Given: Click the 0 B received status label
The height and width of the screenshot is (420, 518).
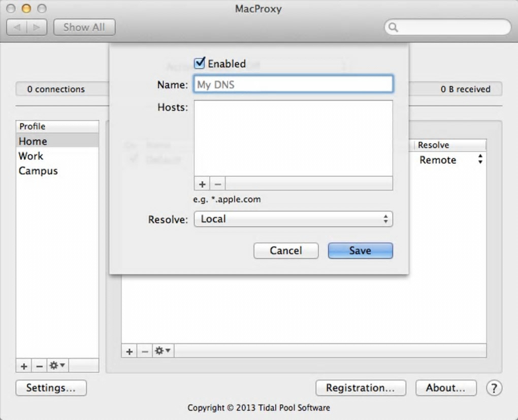Looking at the screenshot, I should pyautogui.click(x=465, y=89).
